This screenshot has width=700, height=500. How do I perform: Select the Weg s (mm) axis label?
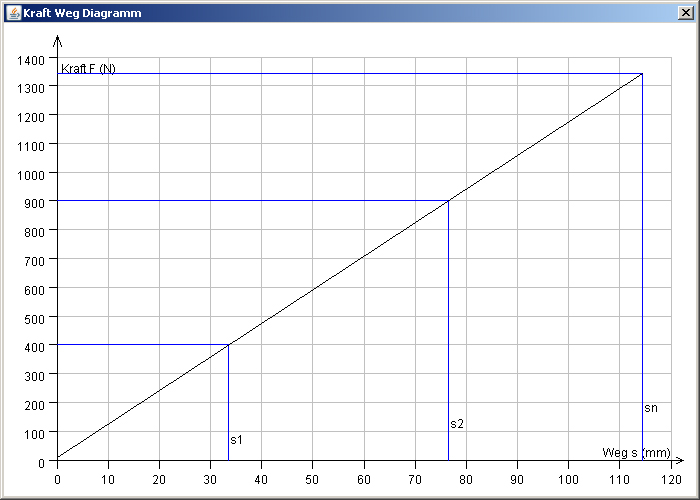636,453
